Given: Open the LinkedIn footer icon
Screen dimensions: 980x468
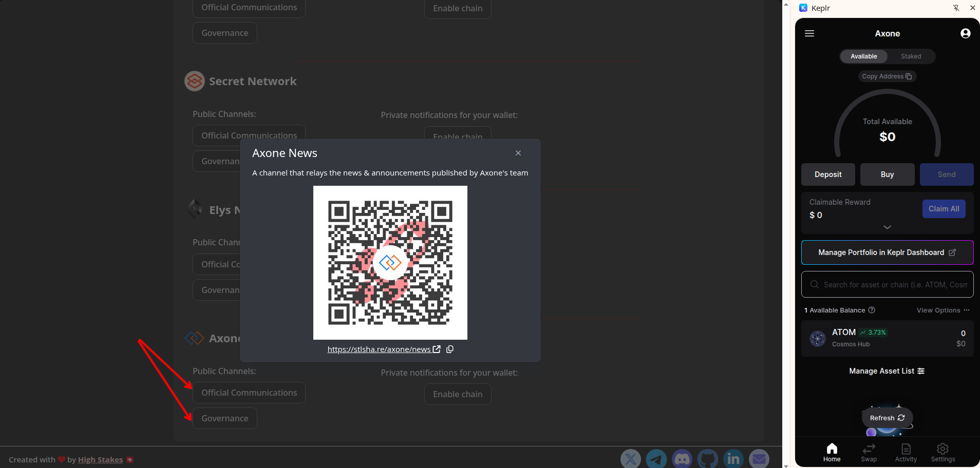Looking at the screenshot, I should tap(733, 458).
